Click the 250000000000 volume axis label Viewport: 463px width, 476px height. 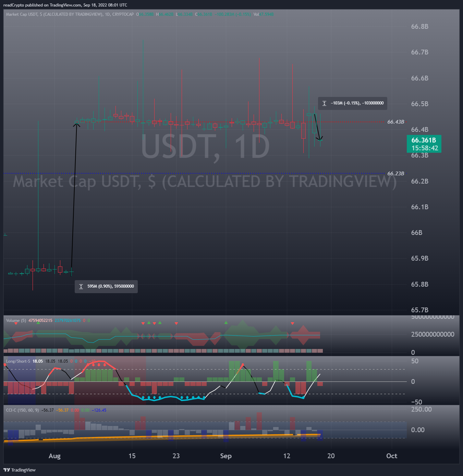pyautogui.click(x=432, y=334)
